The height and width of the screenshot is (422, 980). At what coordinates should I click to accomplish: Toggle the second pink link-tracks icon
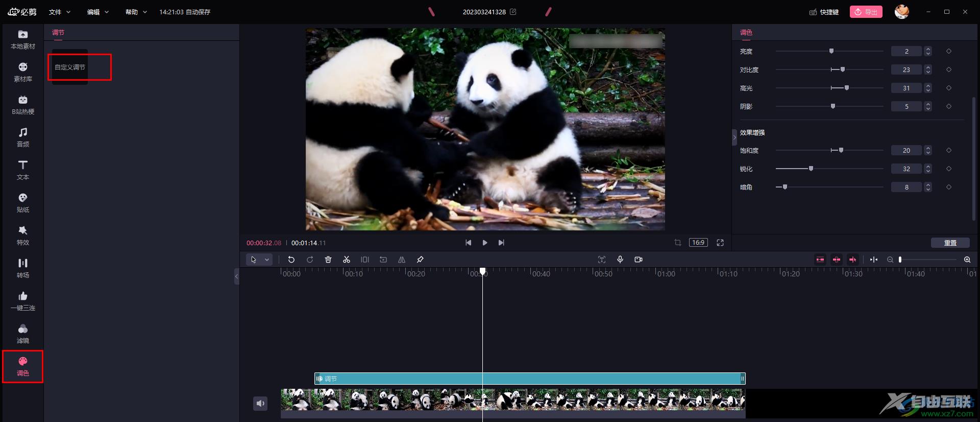837,260
